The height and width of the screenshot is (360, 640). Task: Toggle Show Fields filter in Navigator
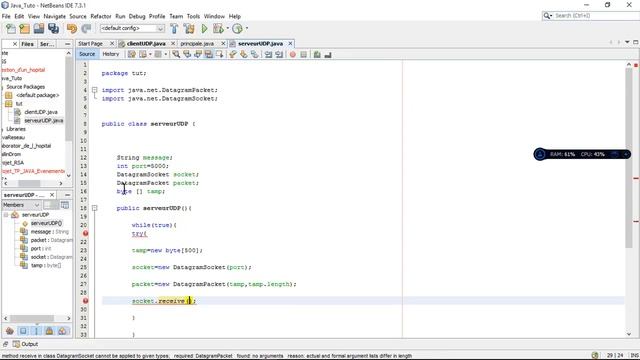click(23, 331)
